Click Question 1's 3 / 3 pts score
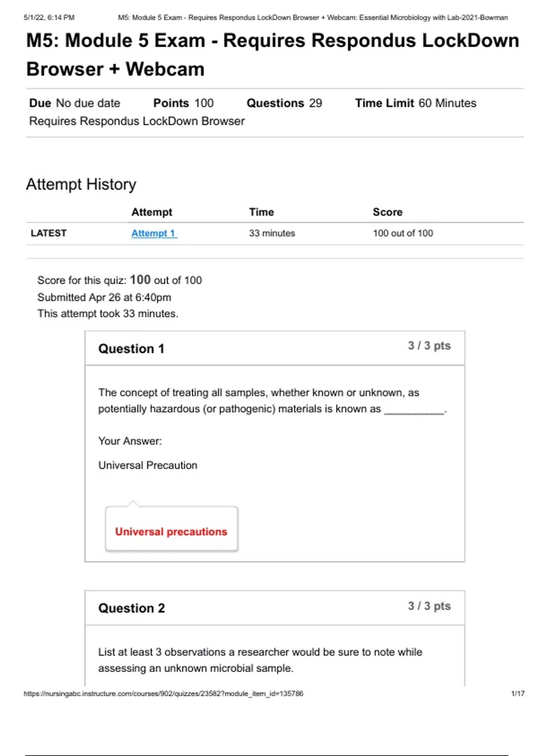 [429, 346]
